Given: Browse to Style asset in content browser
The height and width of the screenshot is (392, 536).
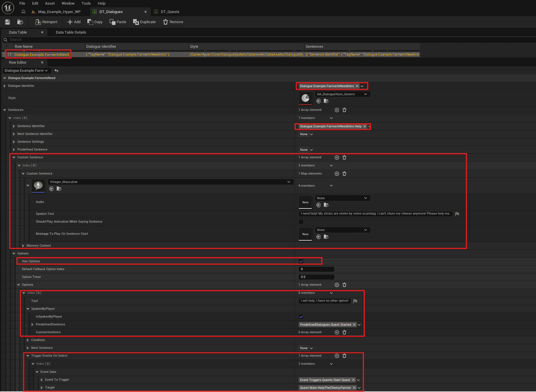Looking at the screenshot, I should click(x=326, y=101).
